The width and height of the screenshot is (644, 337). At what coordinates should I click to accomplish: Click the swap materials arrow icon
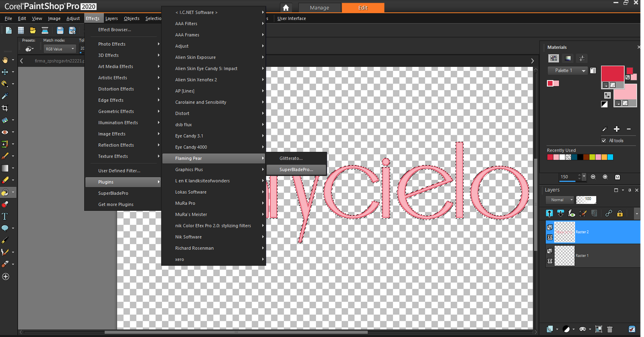coord(607,95)
